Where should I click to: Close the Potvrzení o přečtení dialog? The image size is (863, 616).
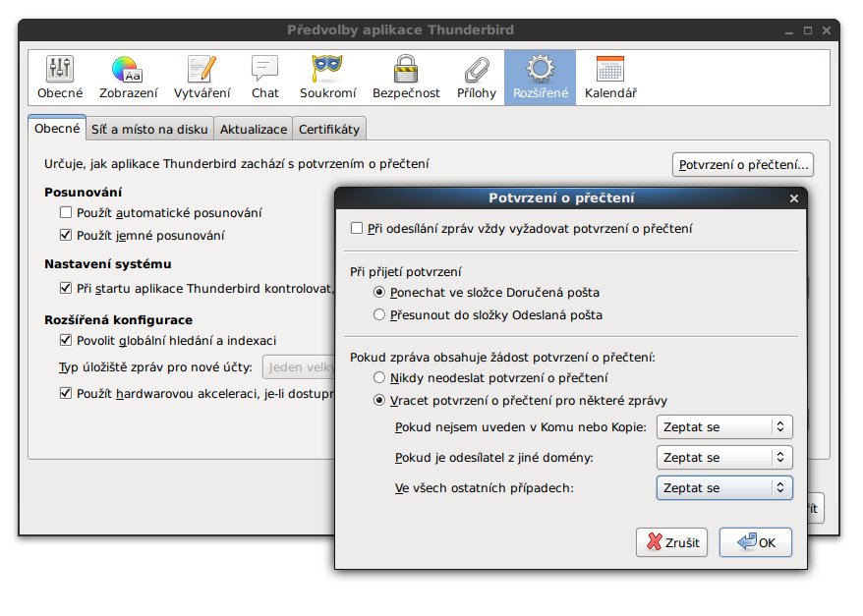pos(793,198)
